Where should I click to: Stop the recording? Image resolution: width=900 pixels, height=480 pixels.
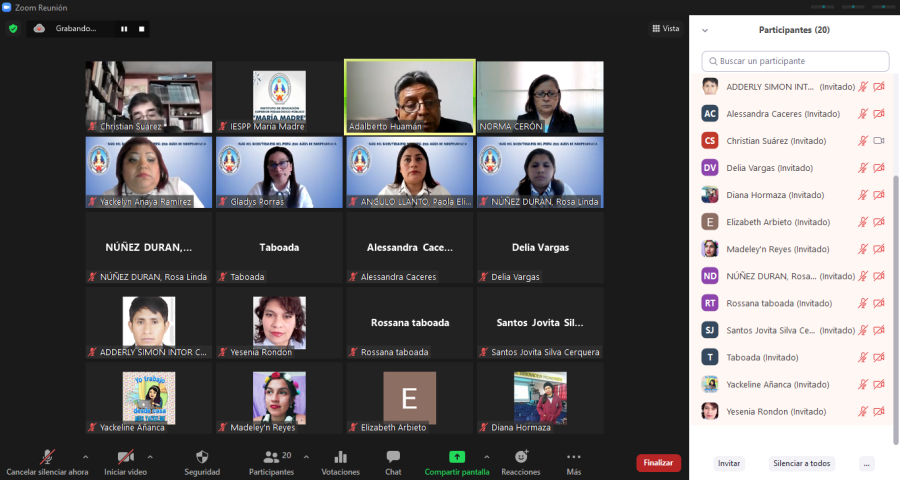[x=141, y=29]
